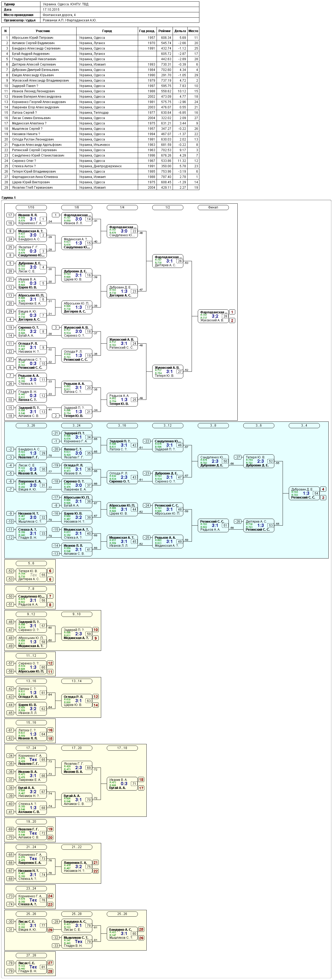Open the Финал round label

[213, 207]
